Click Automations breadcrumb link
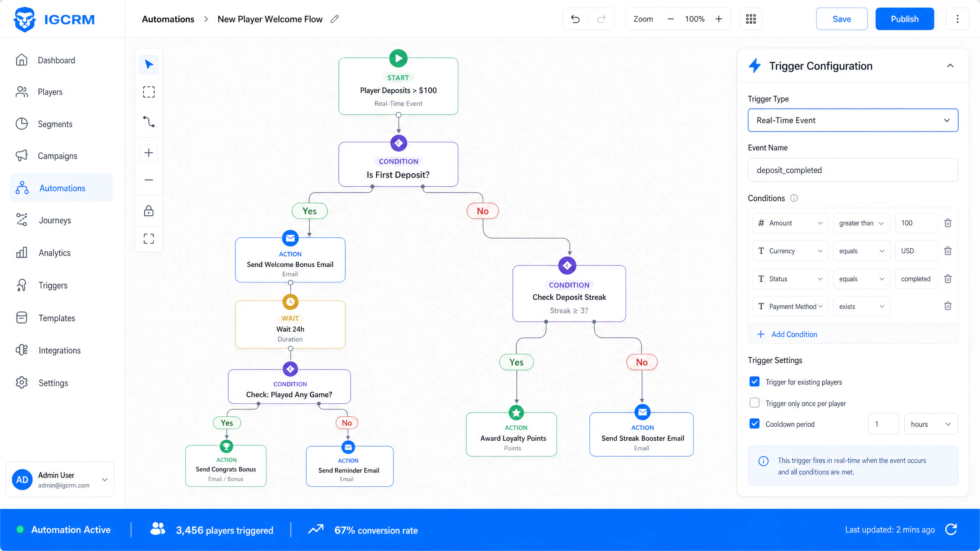 point(168,19)
